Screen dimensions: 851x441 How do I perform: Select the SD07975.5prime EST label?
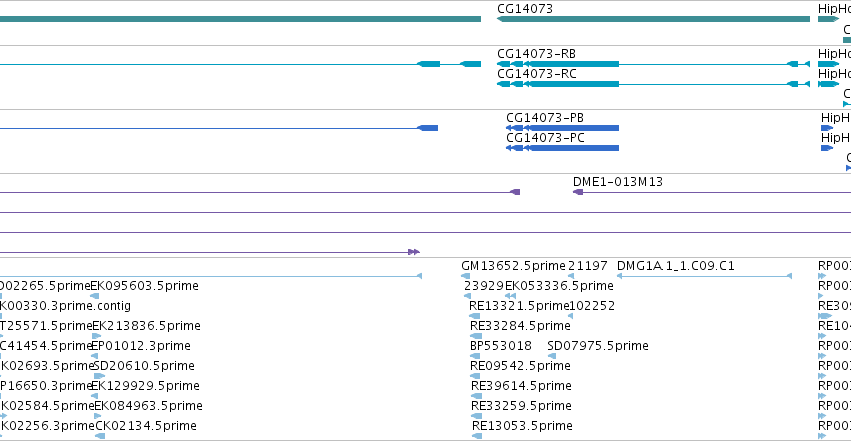coord(598,346)
